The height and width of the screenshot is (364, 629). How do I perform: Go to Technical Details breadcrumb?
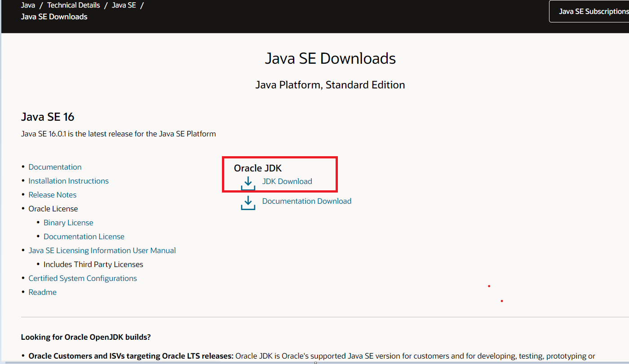[74, 5]
